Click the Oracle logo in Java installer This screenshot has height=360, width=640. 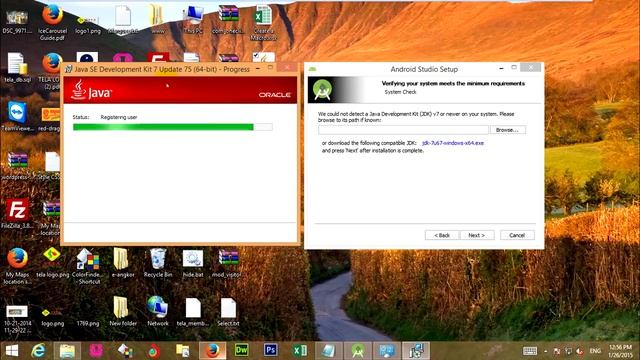274,95
